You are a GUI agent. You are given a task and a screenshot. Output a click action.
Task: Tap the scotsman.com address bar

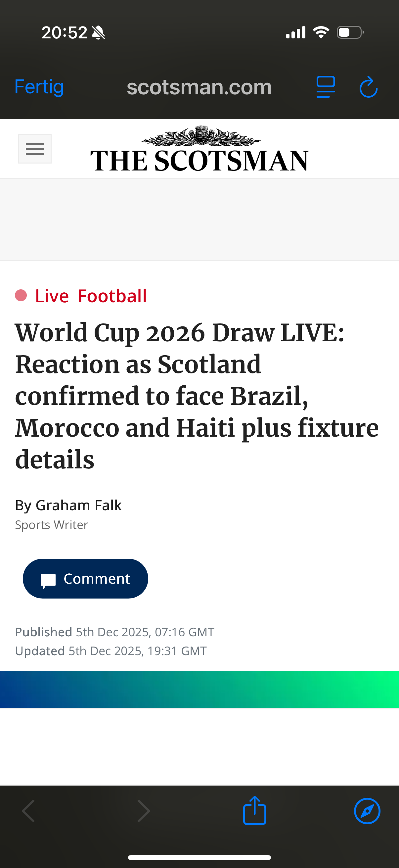tap(199, 87)
